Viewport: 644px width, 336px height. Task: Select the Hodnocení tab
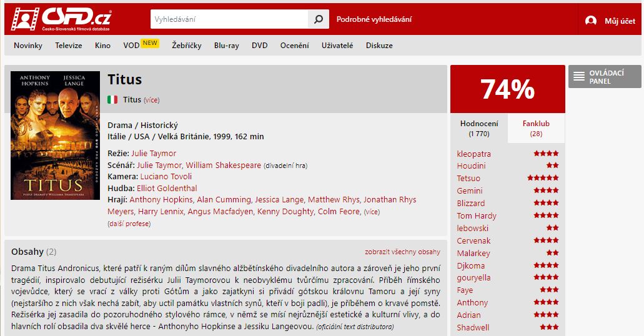click(x=479, y=128)
